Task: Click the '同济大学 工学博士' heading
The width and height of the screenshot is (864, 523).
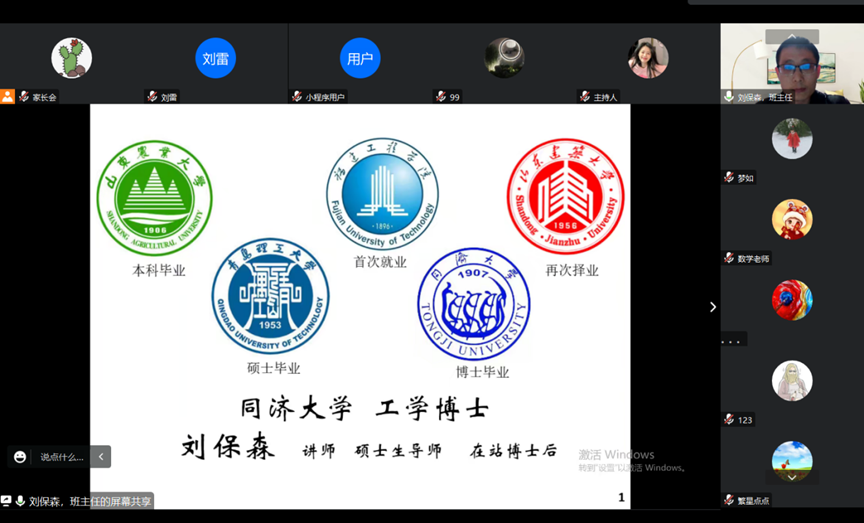Action: tap(364, 409)
